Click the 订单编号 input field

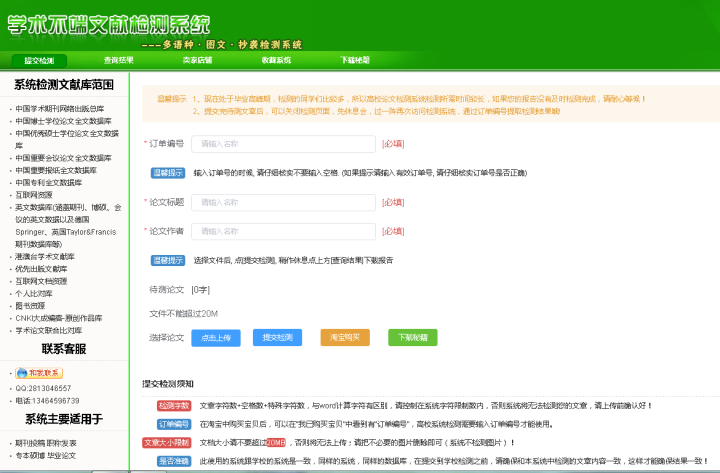pos(283,144)
